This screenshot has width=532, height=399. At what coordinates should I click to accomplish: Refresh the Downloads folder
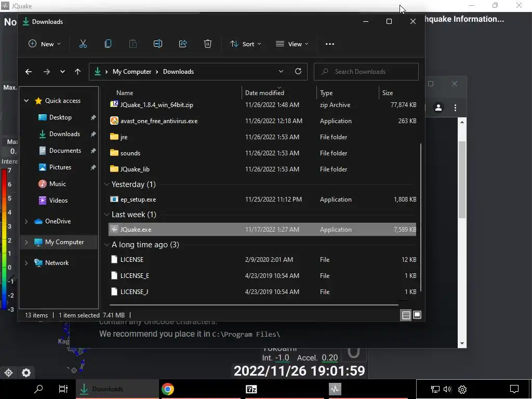click(x=298, y=71)
